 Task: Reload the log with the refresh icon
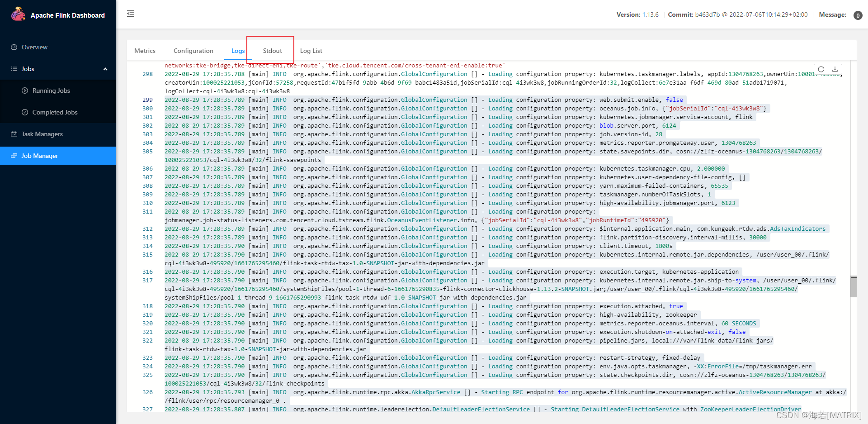click(821, 69)
